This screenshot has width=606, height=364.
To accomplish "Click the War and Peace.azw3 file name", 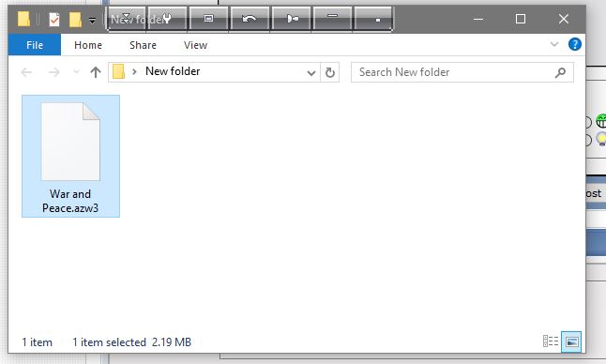I will point(70,201).
